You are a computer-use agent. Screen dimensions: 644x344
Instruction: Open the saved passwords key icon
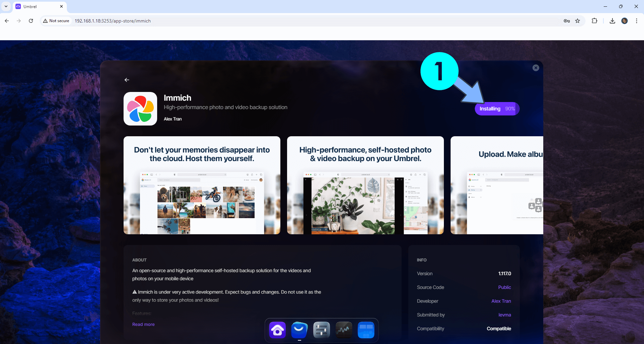click(567, 21)
